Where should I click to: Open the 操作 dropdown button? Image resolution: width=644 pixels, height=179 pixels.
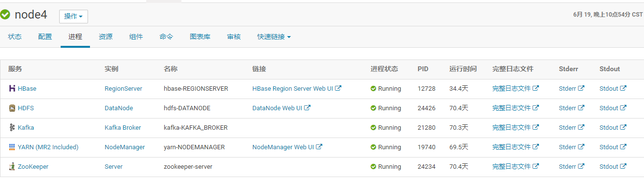click(73, 17)
